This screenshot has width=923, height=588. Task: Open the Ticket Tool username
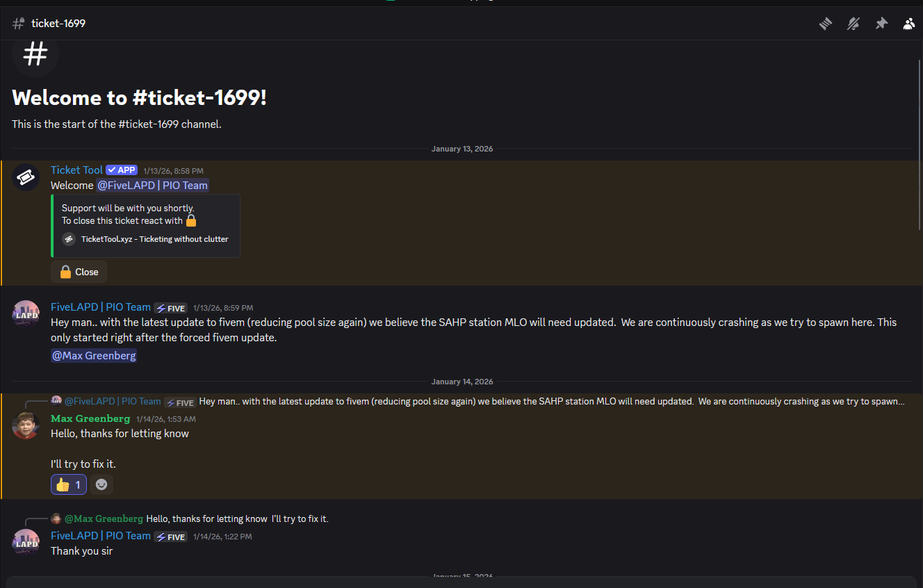point(76,170)
